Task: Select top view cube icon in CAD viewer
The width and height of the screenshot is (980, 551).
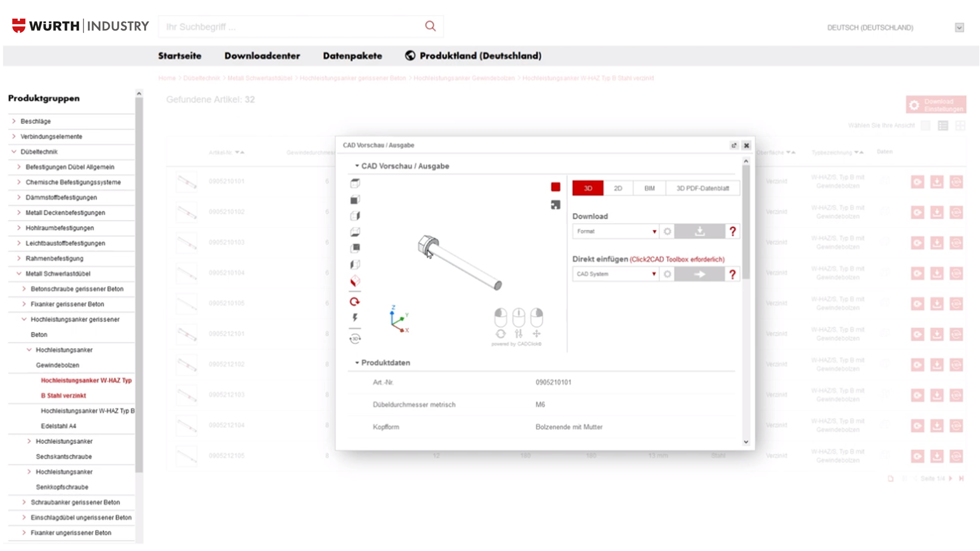Action: [355, 183]
